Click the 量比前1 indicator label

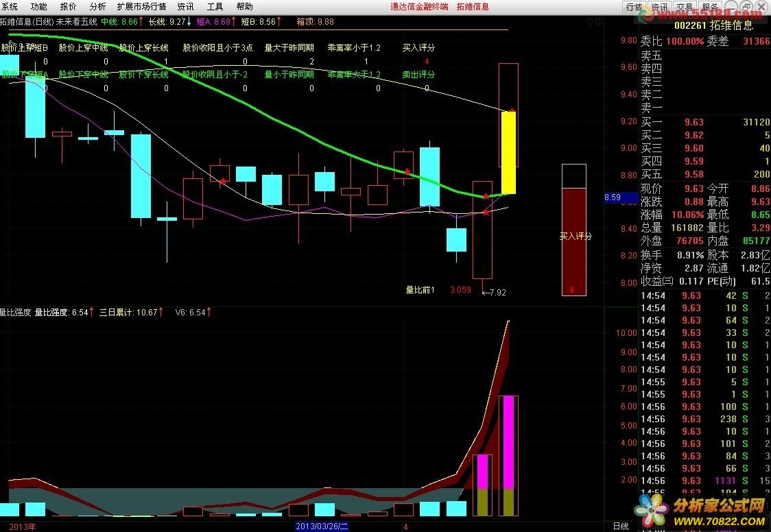420,290
